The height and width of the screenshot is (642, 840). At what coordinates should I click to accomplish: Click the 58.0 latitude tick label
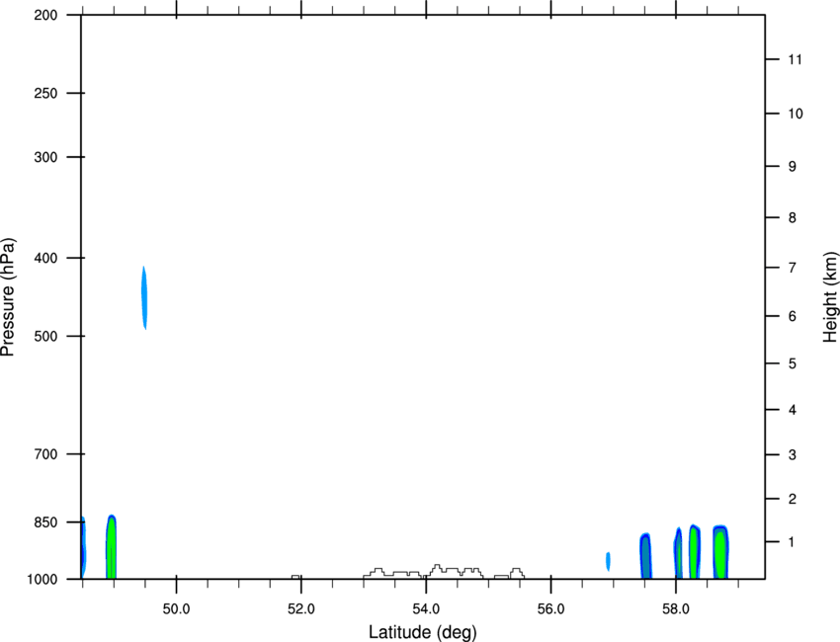(676, 609)
